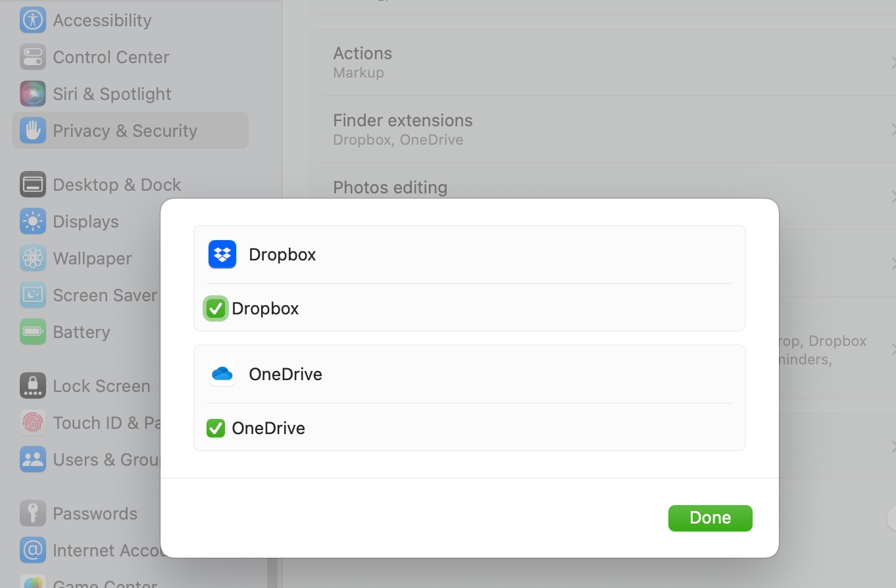Click the Control Center sidebar icon
Screen dimensions: 896x588
coord(33,57)
